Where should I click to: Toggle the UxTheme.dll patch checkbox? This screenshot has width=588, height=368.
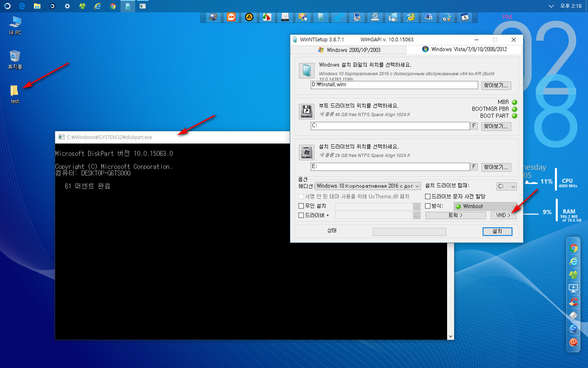301,197
